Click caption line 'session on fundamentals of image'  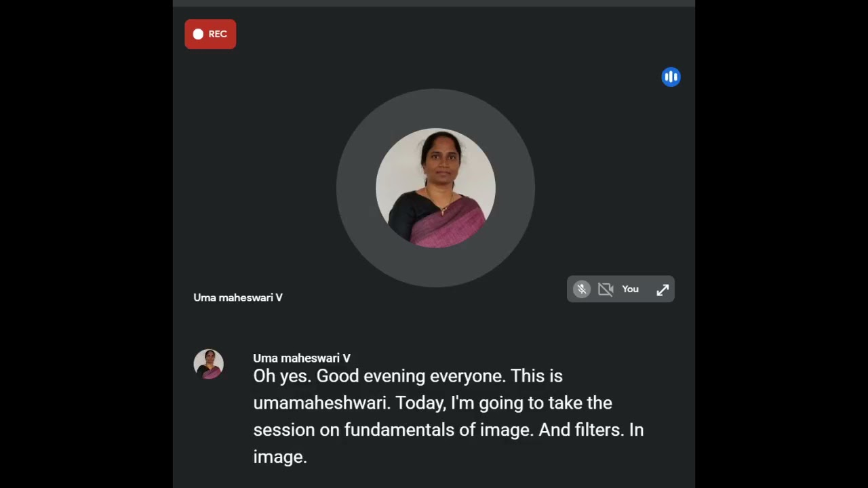click(393, 430)
